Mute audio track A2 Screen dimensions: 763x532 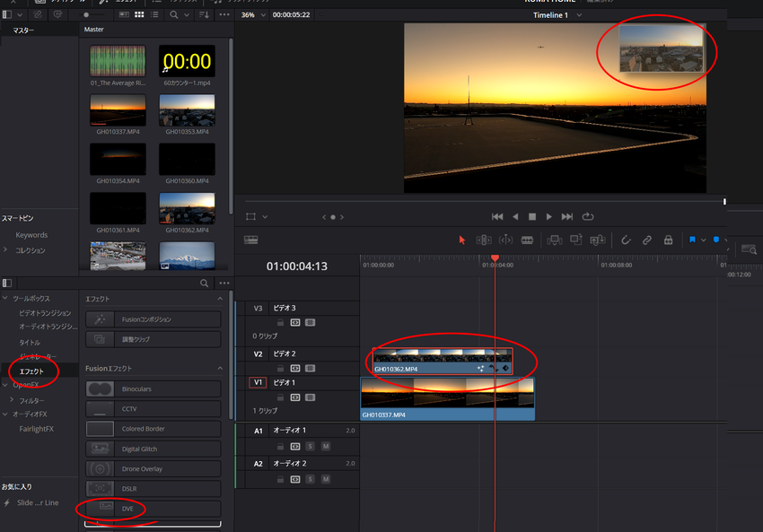coord(326,479)
